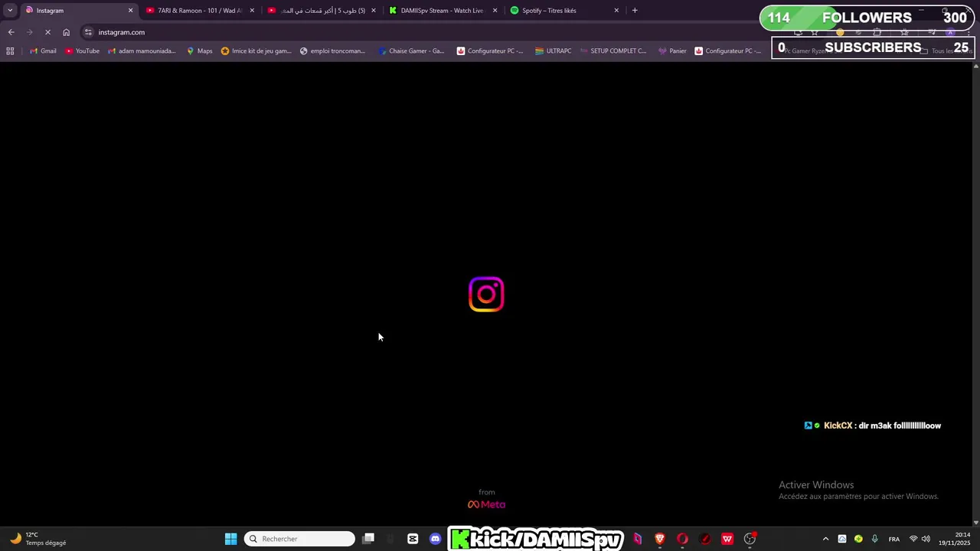Open the SETUP COMPLET bookmark
Image resolution: width=980 pixels, height=551 pixels.
[x=612, y=51]
